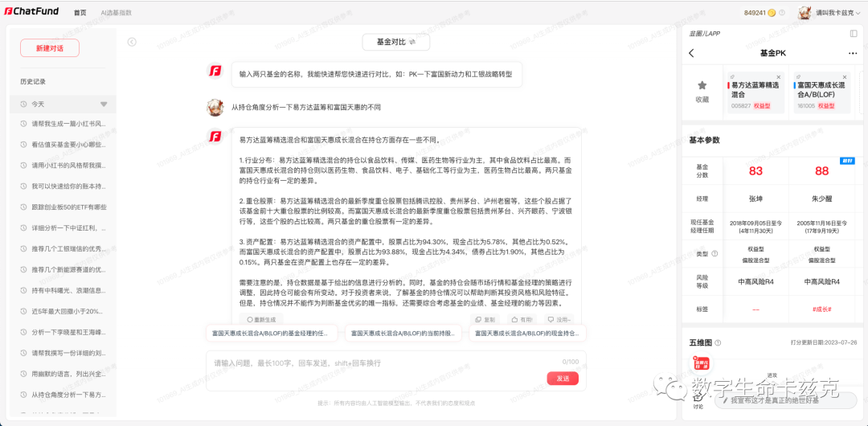The height and width of the screenshot is (426, 868).
Task: Click the gold coin balance icon
Action: point(772,13)
